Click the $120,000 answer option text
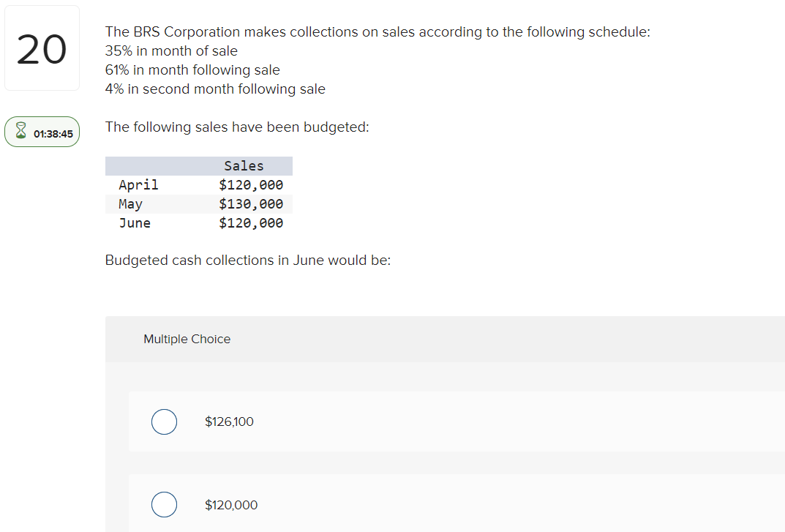785x532 pixels. 231,504
